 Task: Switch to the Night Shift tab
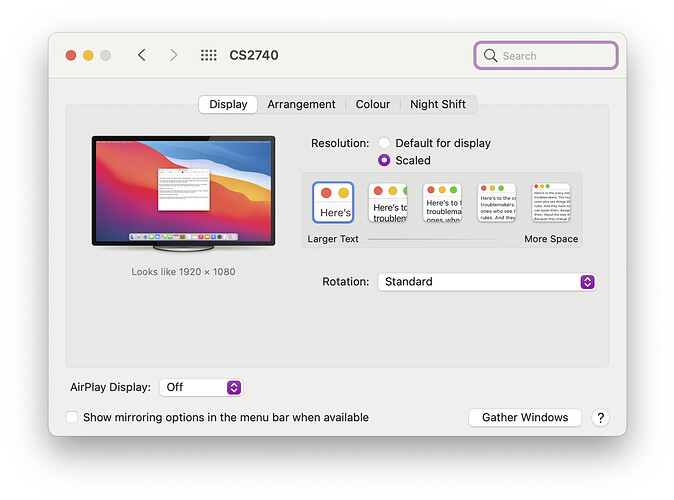(x=438, y=104)
